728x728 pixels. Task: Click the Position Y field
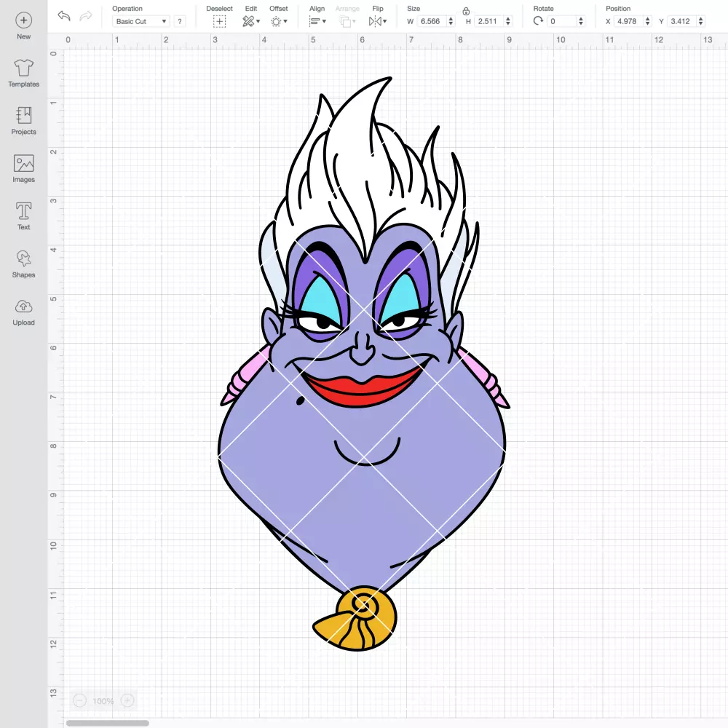click(682, 21)
